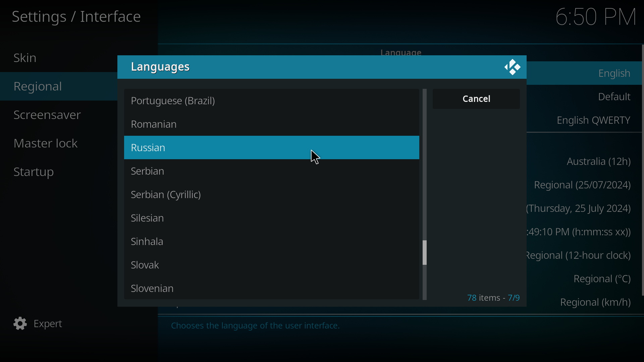
Task: Click the Cancel button in Languages dialog
Action: pos(476,98)
